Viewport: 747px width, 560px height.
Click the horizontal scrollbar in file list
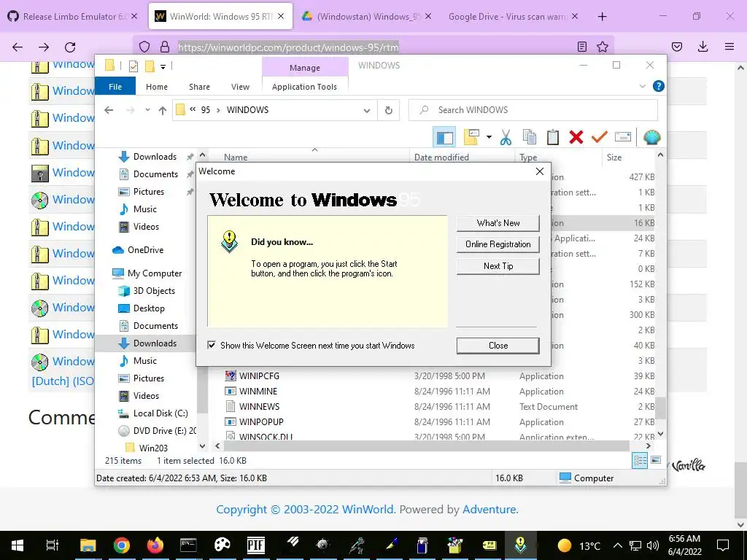point(426,446)
